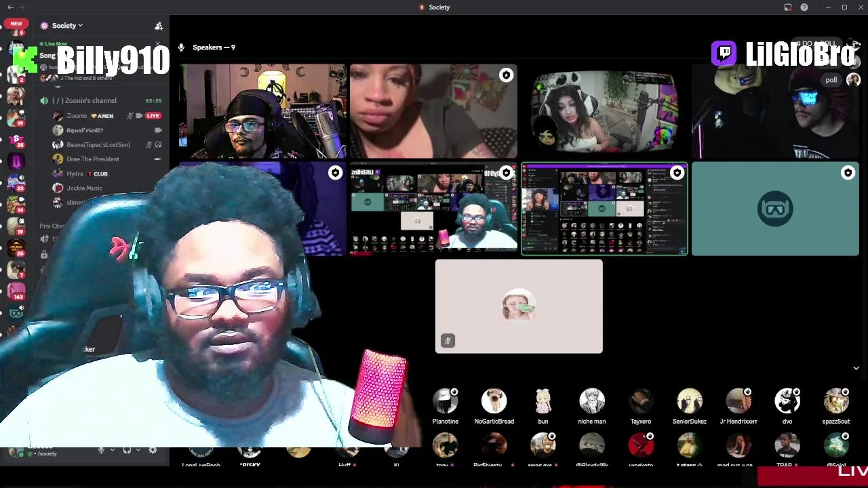Open the server icon with badge 35
Screen dimensions: 868x488
pyautogui.click(x=16, y=139)
